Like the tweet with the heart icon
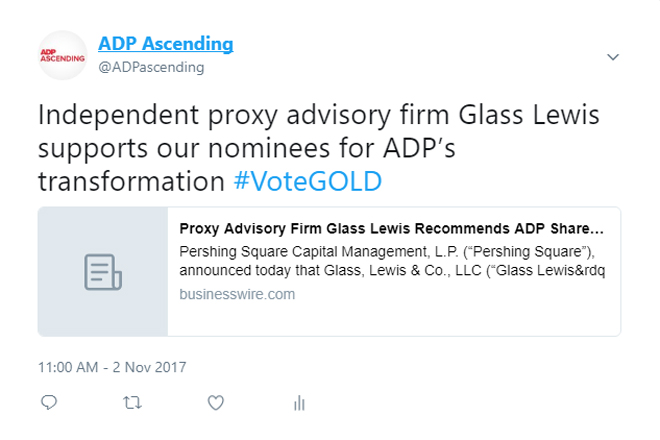This screenshot has width=660, height=440. 214,403
